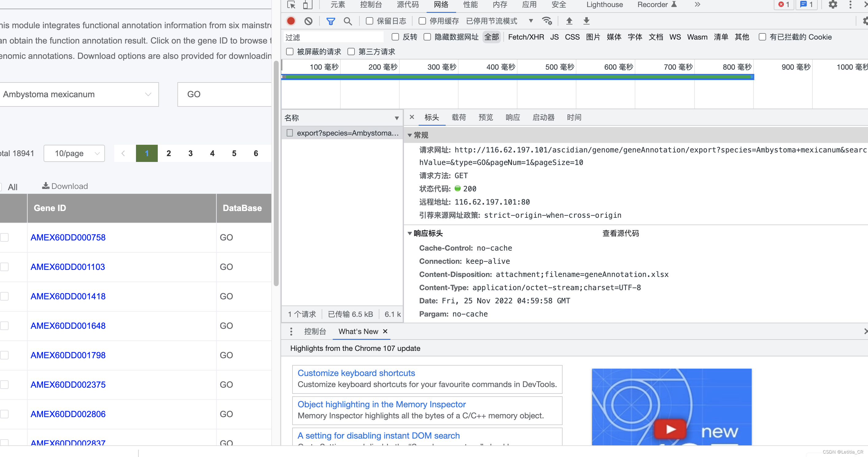Open network search with magnifier icon
Screen dimensions: 868x457
coord(348,21)
